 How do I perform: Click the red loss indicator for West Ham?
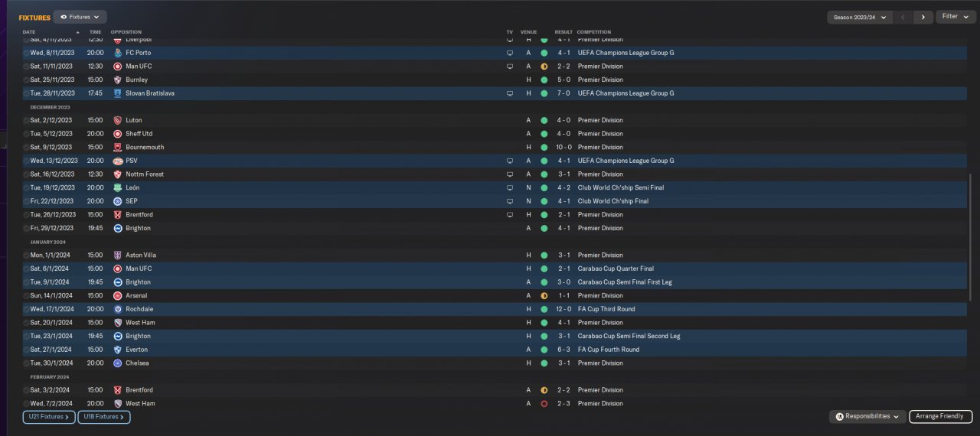(544, 403)
